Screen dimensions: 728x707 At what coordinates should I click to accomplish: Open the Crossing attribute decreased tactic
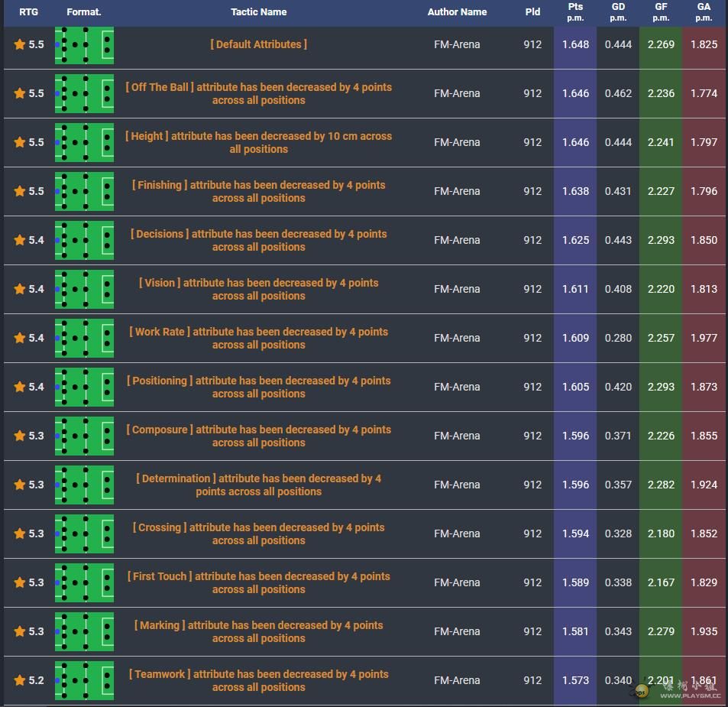259,533
